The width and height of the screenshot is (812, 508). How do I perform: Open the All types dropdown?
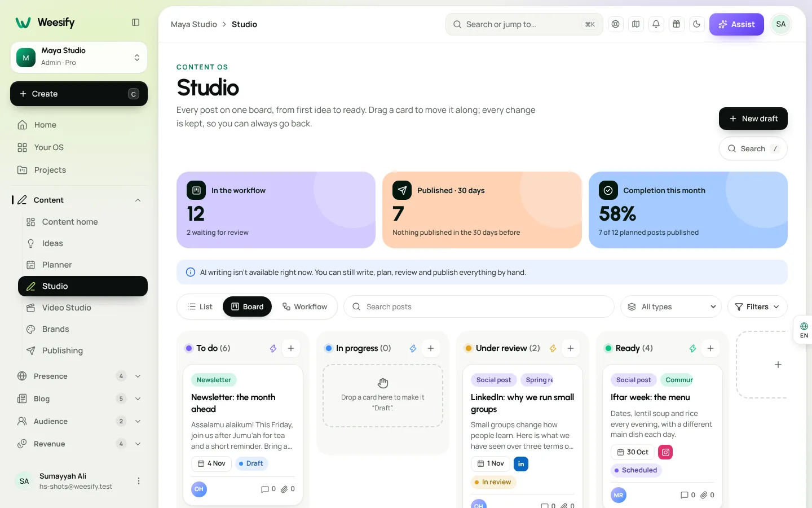[671, 306]
